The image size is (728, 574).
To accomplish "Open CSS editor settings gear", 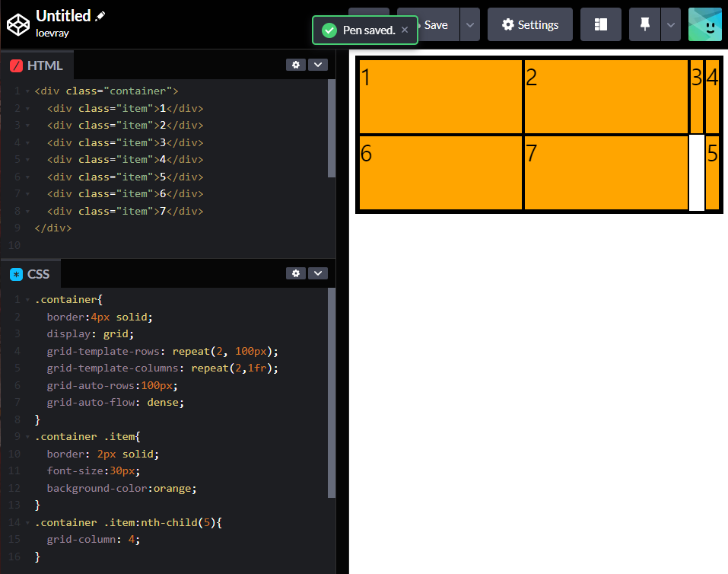I will pyautogui.click(x=296, y=273).
